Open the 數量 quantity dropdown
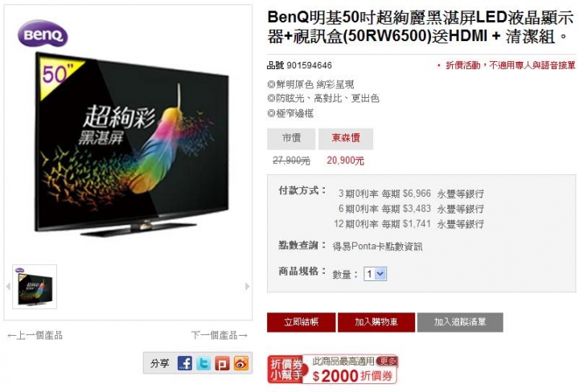 pos(376,274)
